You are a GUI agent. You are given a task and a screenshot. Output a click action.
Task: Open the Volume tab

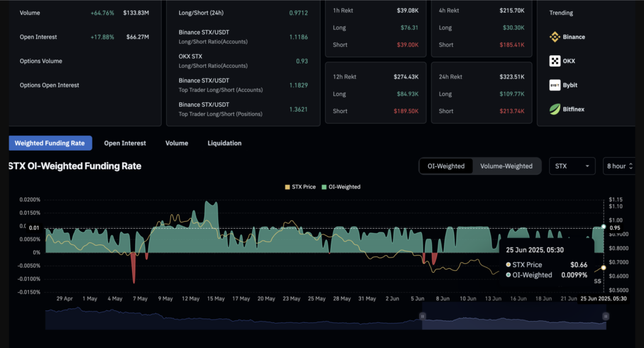(x=177, y=143)
